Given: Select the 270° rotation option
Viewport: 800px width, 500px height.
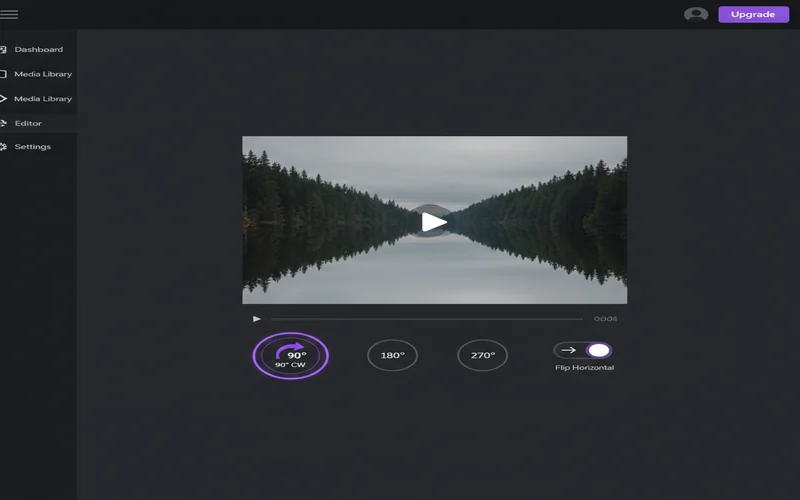Looking at the screenshot, I should click(x=483, y=355).
